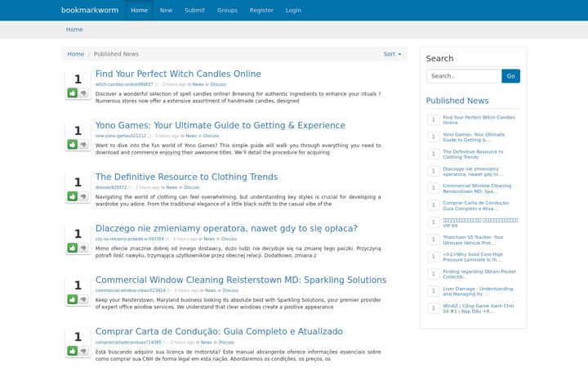This screenshot has height=368, width=588.
Task: Click News category under Dlaczego article
Action: point(209,239)
